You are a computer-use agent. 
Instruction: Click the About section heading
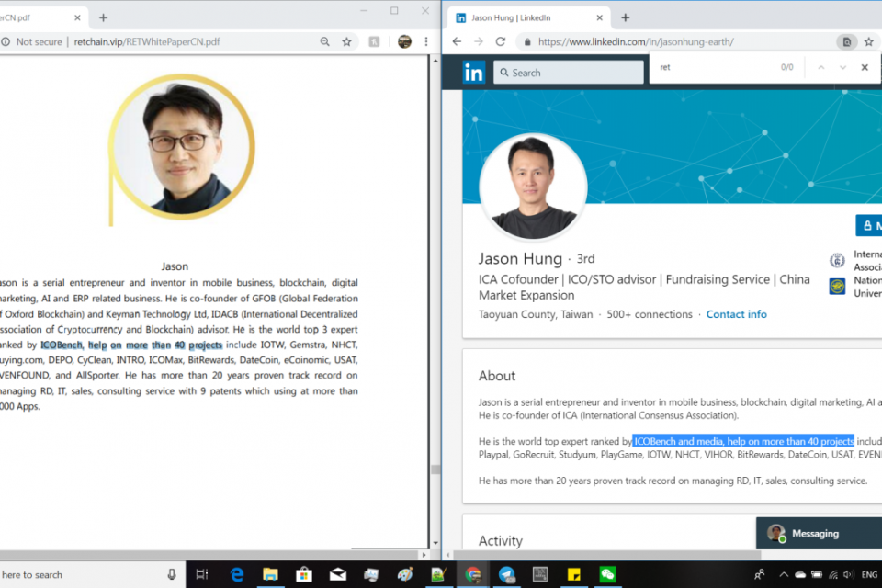coord(497,376)
